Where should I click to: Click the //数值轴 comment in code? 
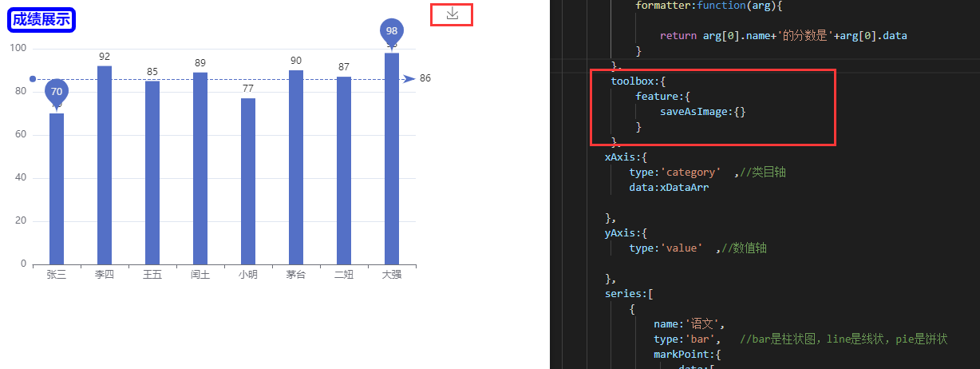745,248
